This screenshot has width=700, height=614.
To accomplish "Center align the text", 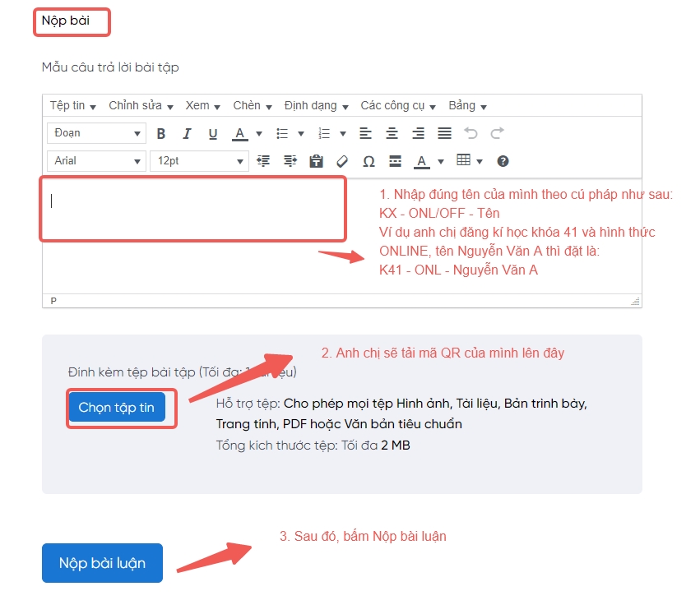I will pos(392,133).
